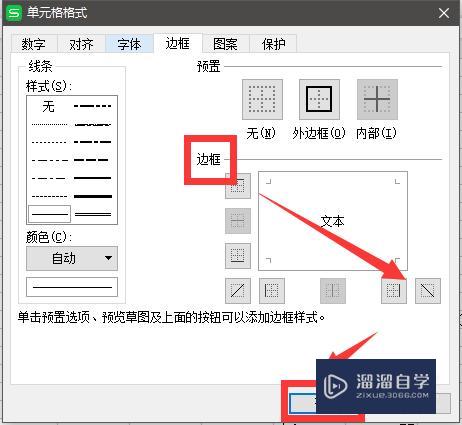Screen dimensions: 462x425
Task: Toggle the diagonal-down border button
Action: tap(428, 291)
